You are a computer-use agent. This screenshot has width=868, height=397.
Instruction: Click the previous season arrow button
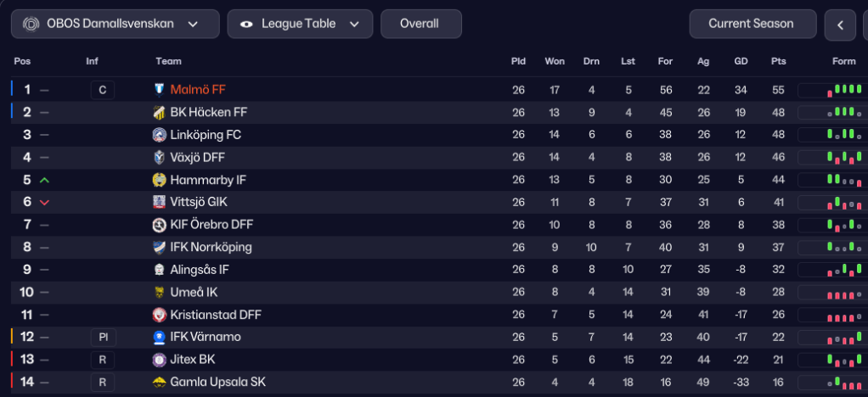coord(840,25)
